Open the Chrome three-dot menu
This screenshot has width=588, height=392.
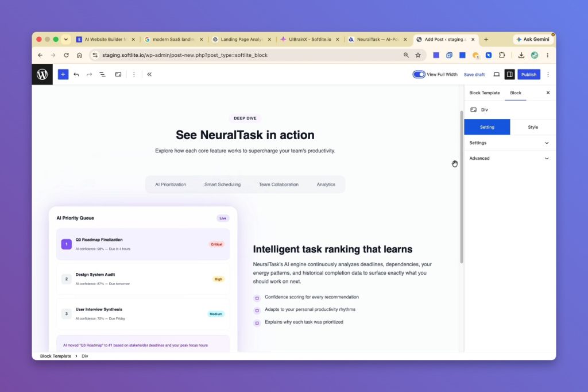tap(547, 55)
